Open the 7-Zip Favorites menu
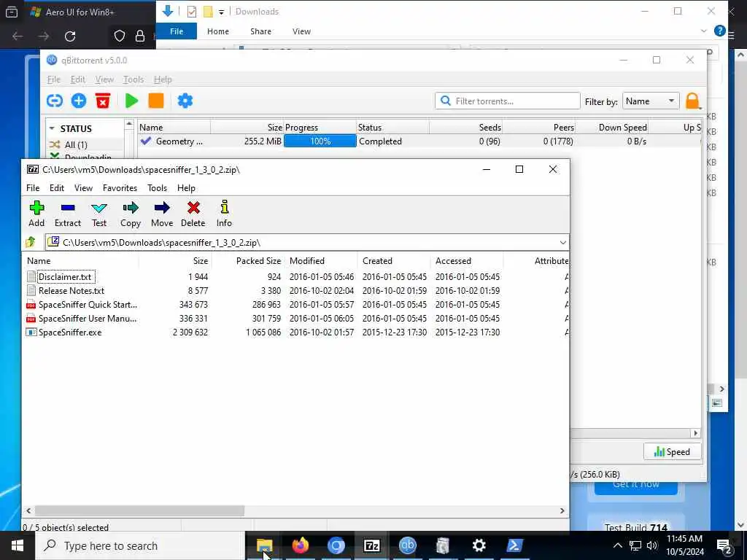The width and height of the screenshot is (747, 560). coord(120,188)
